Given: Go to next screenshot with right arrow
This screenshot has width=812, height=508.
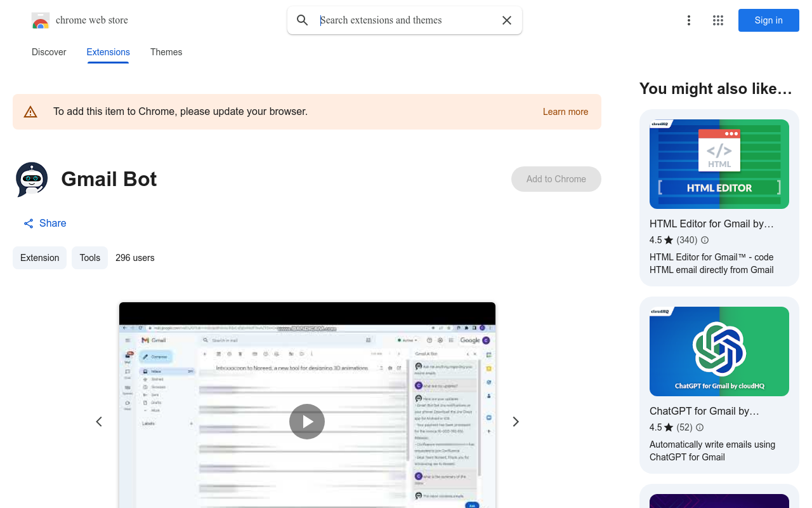Looking at the screenshot, I should pos(516,422).
